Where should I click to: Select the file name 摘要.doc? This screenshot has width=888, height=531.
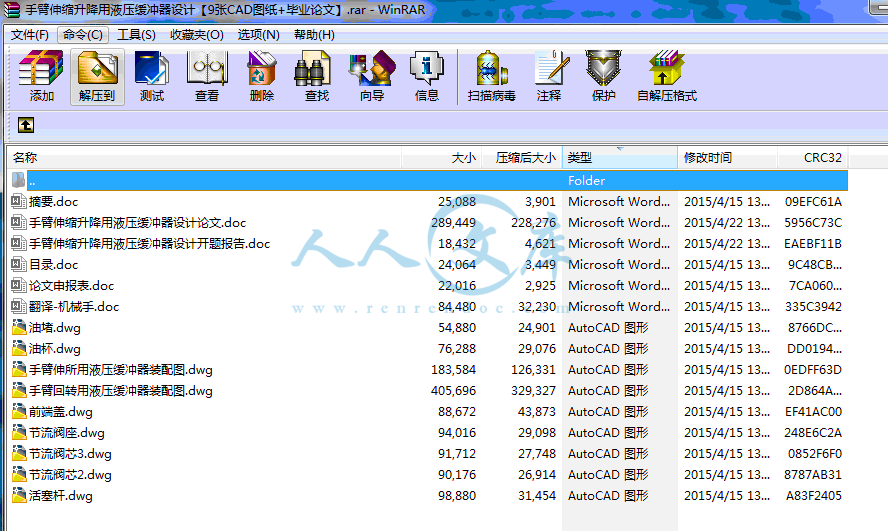pos(53,202)
